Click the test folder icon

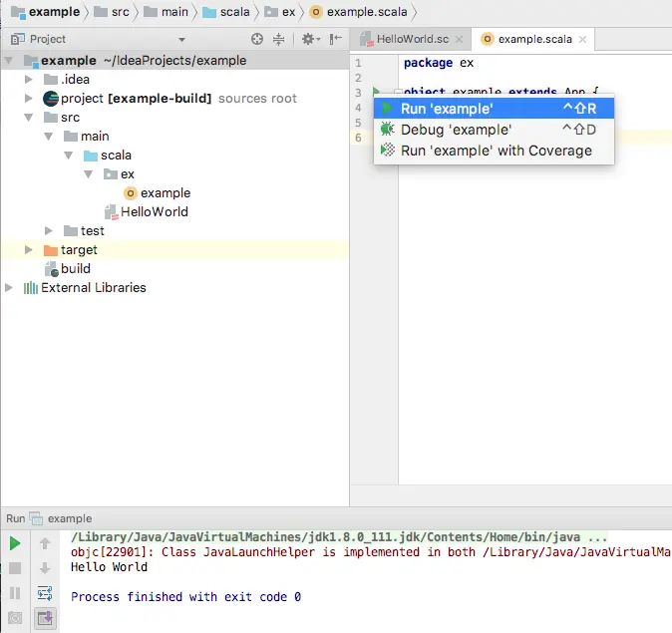(70, 230)
